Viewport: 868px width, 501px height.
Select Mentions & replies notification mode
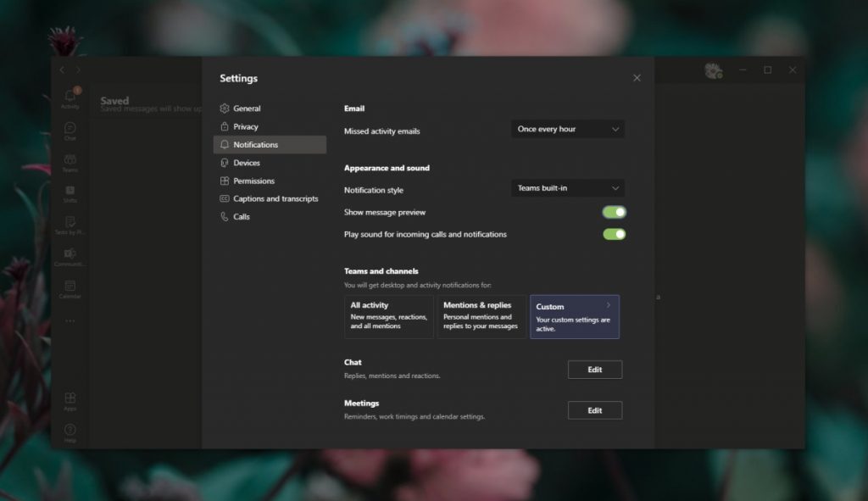pos(481,316)
